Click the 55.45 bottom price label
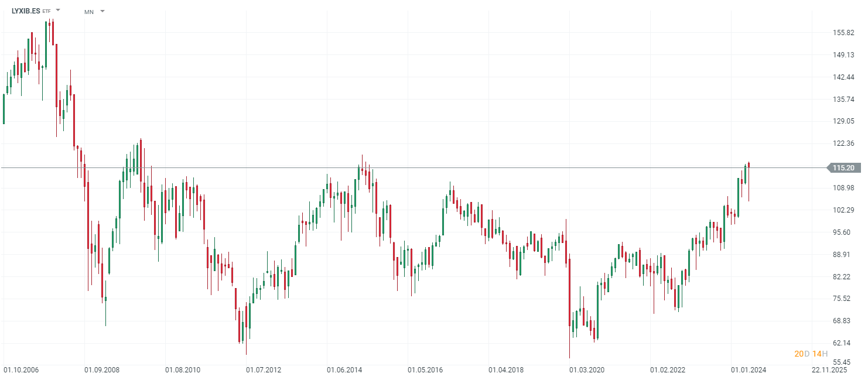 click(843, 362)
